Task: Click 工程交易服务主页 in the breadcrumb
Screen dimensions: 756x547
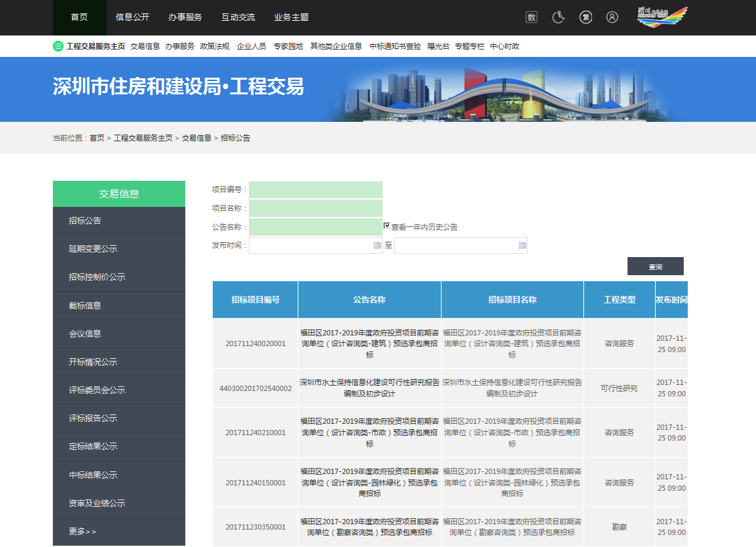Action: point(143,138)
